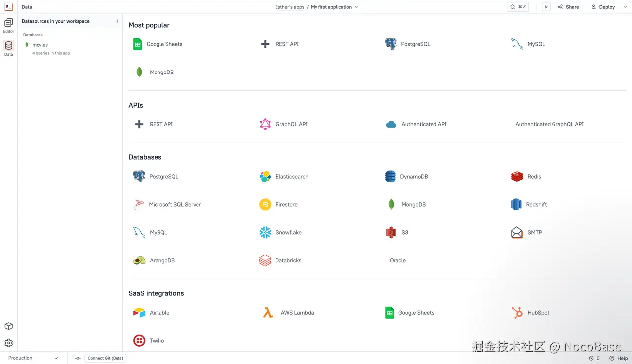Click the search bar at the top
The height and width of the screenshot is (364, 632).
517,7
